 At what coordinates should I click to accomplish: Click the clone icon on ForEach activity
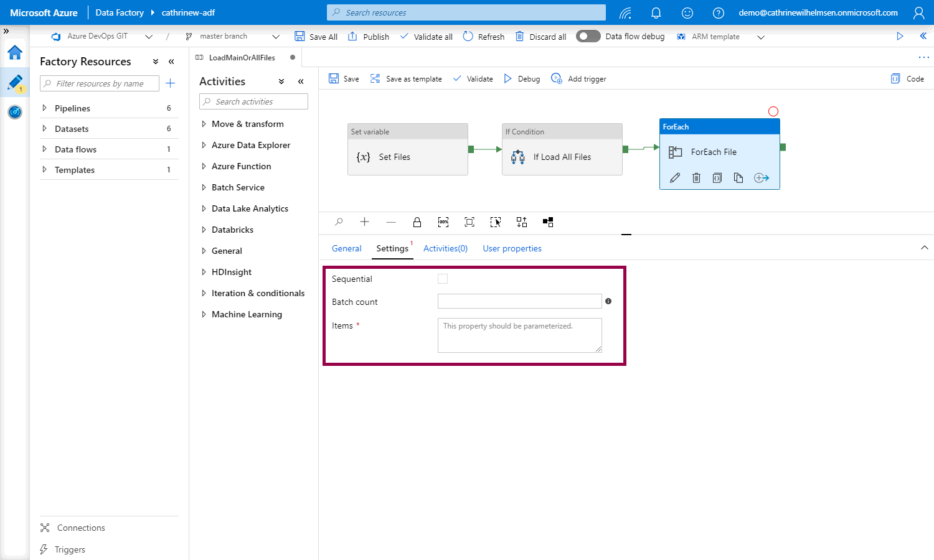(x=738, y=178)
